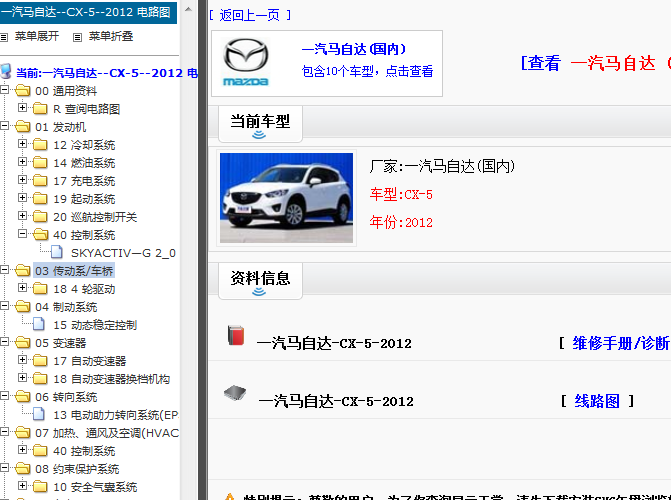Screen dimensions: 671x500
Task: Click the chevron under the 资料信息 tab
Action: 259,292
